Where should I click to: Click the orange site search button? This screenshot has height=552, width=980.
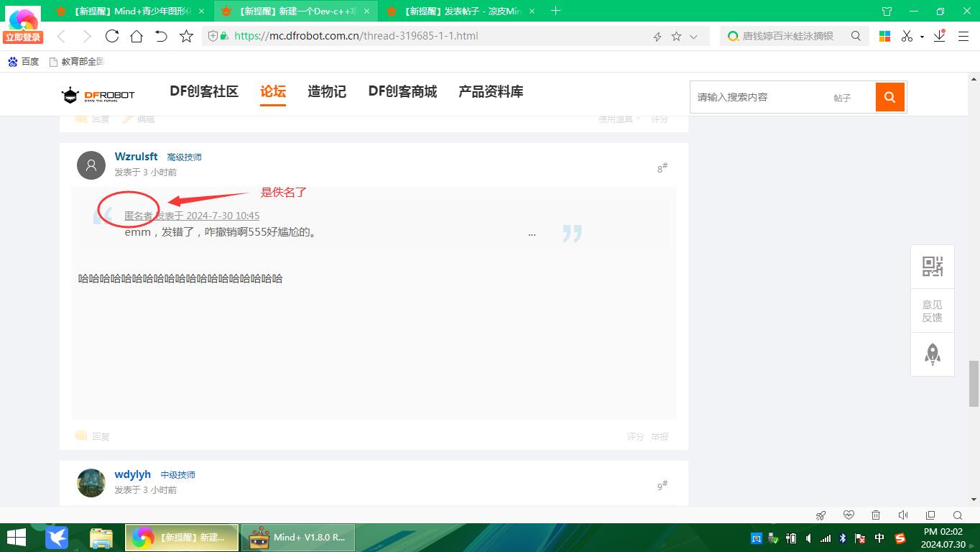889,97
